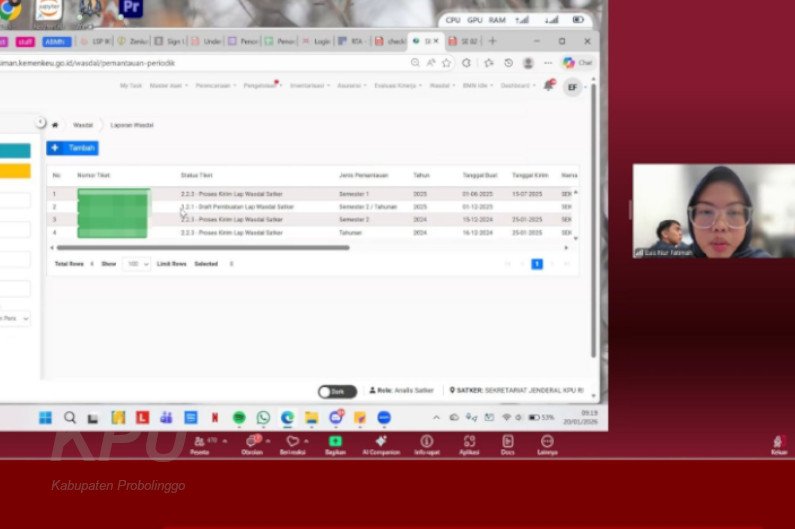Open the My Task menu item

pos(131,86)
